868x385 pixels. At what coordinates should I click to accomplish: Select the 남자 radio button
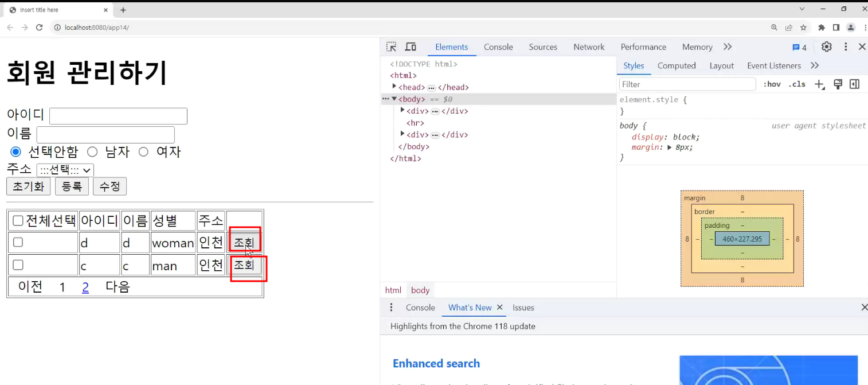coord(92,151)
